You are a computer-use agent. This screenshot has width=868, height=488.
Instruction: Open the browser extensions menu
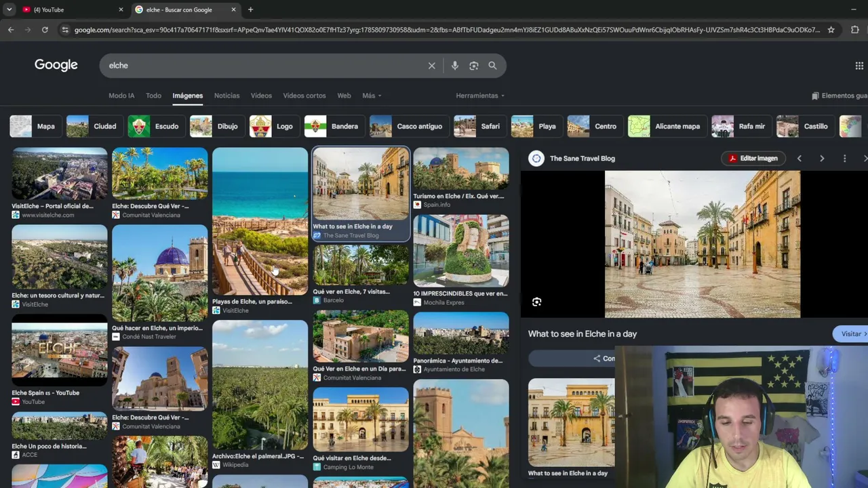click(x=854, y=30)
